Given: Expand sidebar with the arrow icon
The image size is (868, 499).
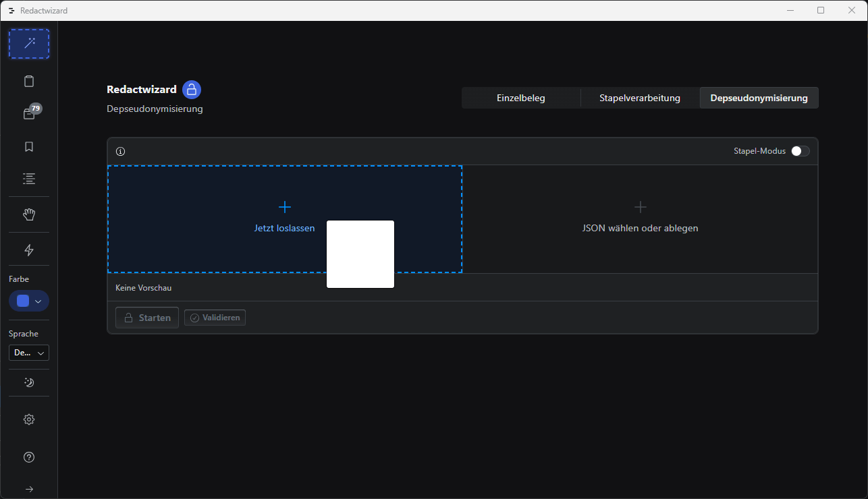Looking at the screenshot, I should click(x=29, y=489).
